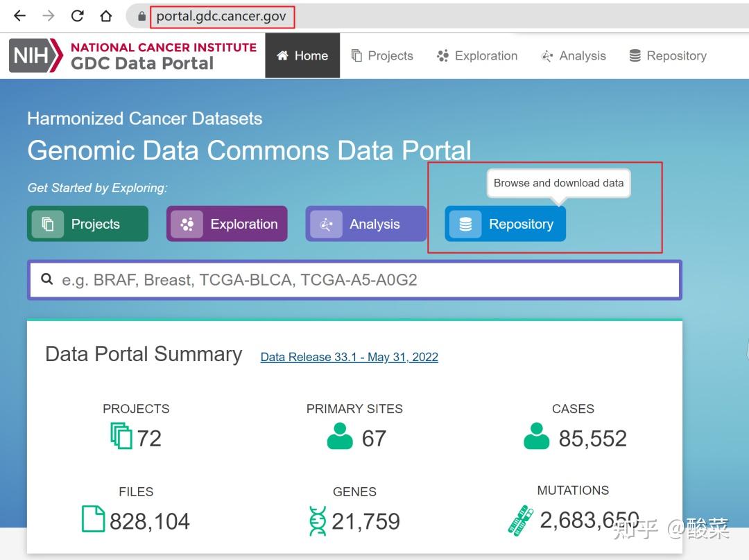Image resolution: width=749 pixels, height=560 pixels.
Task: Click the browser back arrow
Action: [19, 16]
